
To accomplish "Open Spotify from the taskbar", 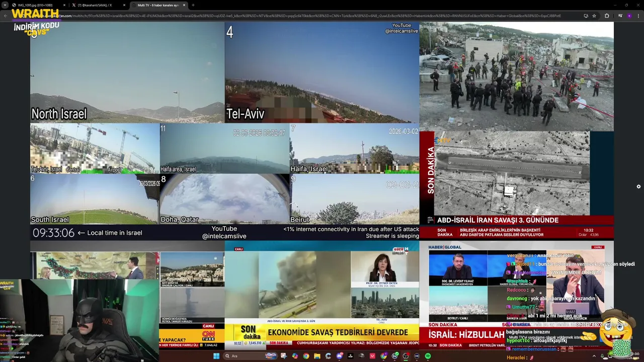I will pos(428,356).
